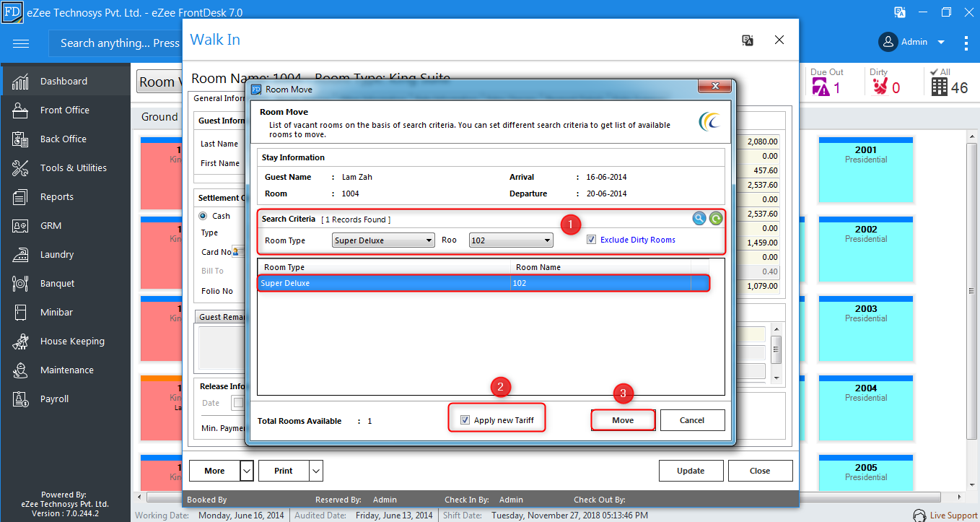Expand the More button dropdown arrow
This screenshot has width=980, height=522.
pos(247,471)
